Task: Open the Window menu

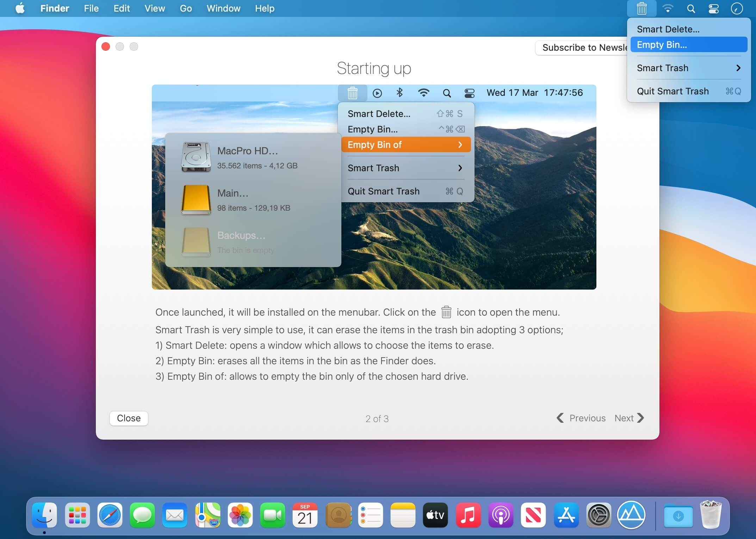Action: point(223,8)
